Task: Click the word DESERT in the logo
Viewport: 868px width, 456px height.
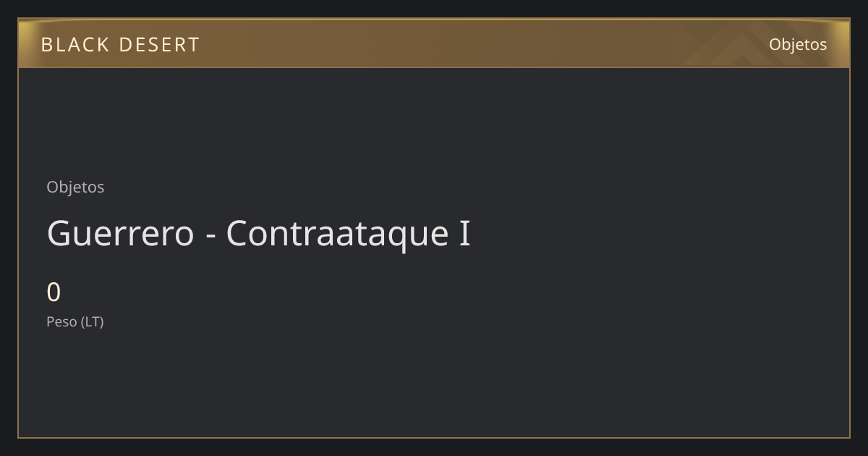Action: 159,45
